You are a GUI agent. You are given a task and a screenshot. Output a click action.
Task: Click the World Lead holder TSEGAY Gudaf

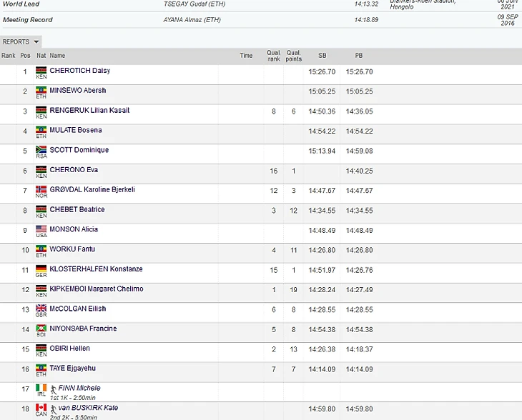[x=194, y=4]
